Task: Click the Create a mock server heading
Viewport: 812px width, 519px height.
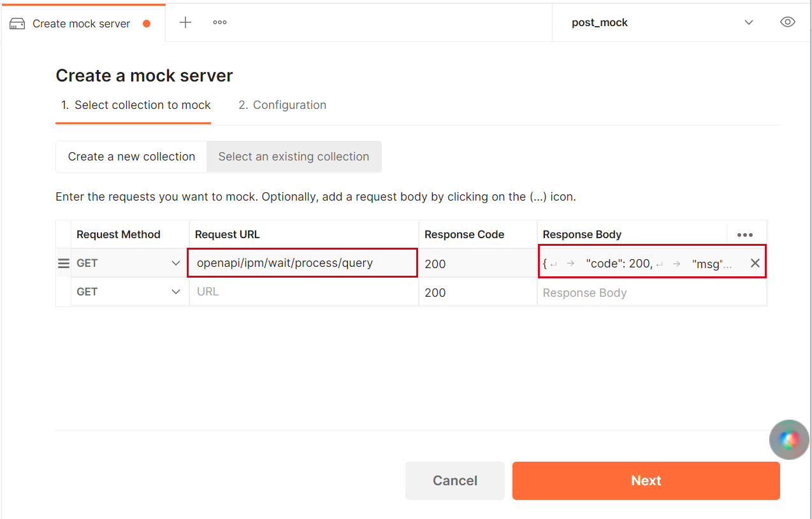Action: click(x=144, y=76)
